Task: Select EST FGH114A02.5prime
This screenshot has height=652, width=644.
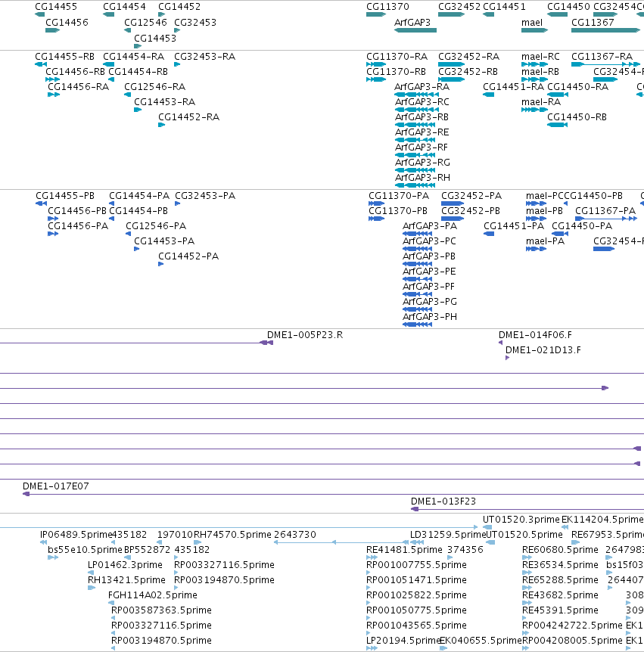Action: click(x=110, y=603)
